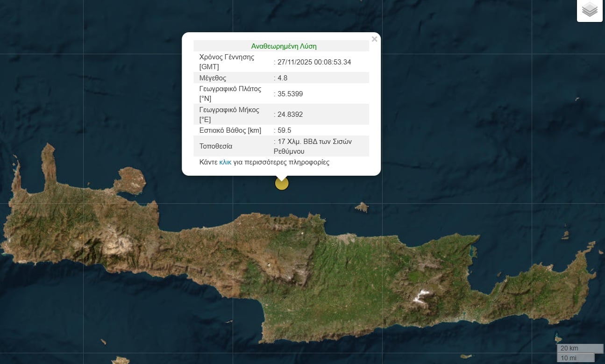
Task: Click the rounded peninsula left of the popup
Action: pyautogui.click(x=130, y=180)
